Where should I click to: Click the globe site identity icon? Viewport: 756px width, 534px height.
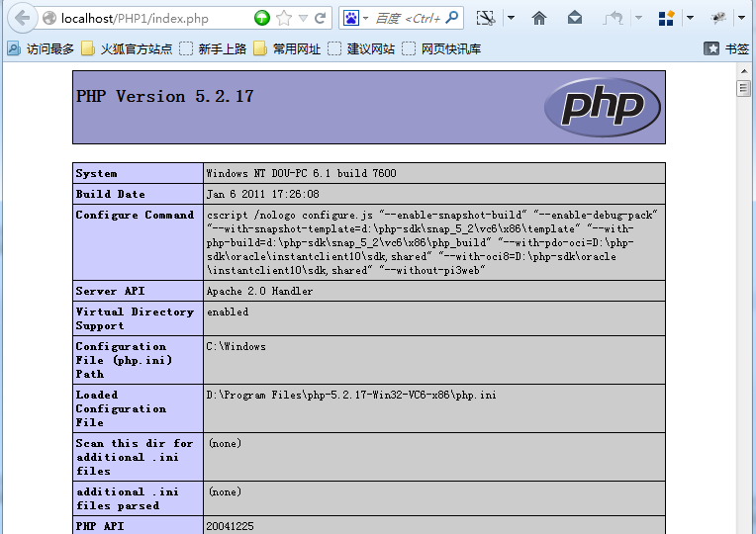(49, 19)
